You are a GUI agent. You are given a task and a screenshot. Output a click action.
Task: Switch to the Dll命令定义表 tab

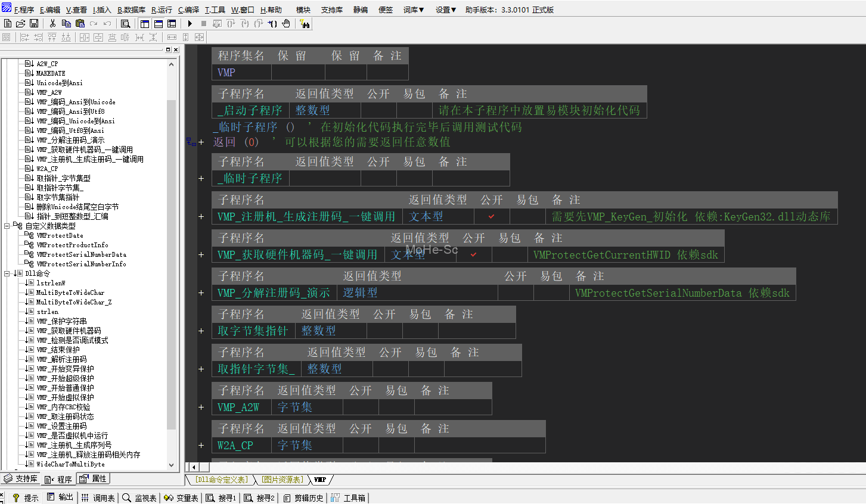[x=221, y=480]
